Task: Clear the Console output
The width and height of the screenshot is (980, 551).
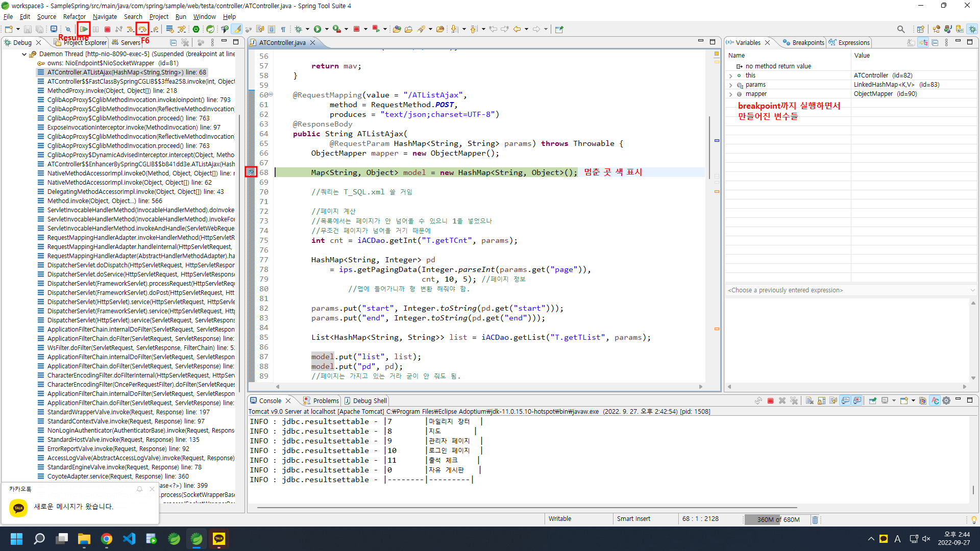Action: 810,400
